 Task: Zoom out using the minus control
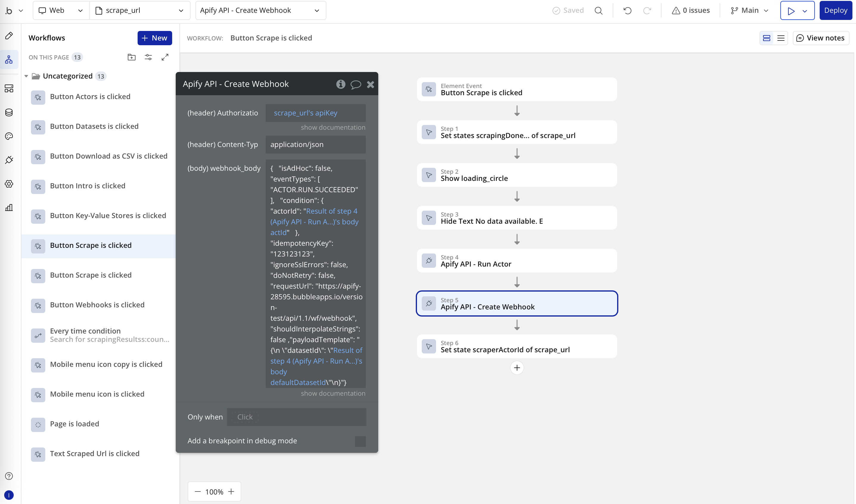click(x=197, y=492)
